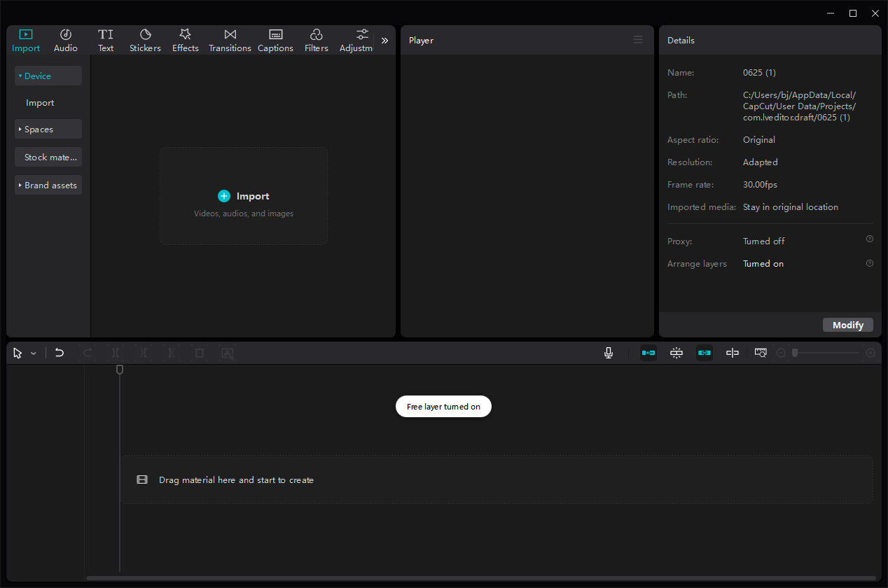Click the Modify button in Details
Screen dimensions: 888x588
pos(848,325)
